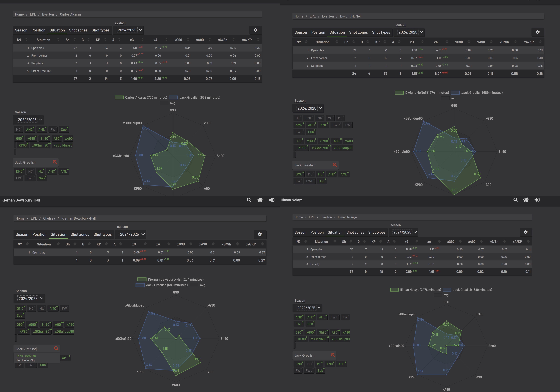
Task: Open table season dropdown in Ndiaye panel
Action: pos(405,232)
